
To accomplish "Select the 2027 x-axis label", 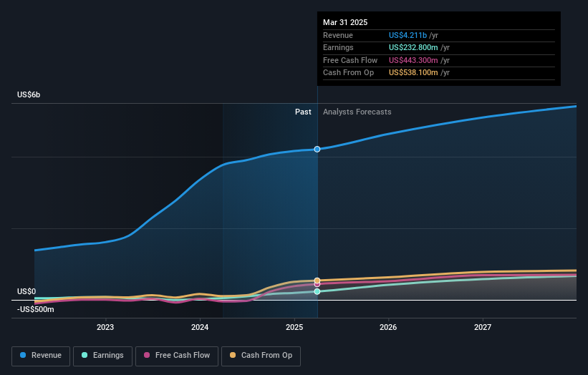I will tap(483, 327).
